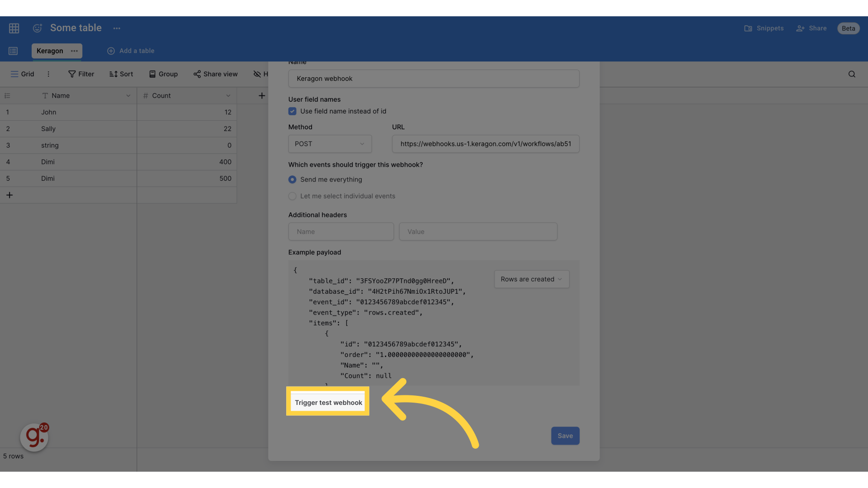
Task: Open the Group tool
Action: click(x=163, y=74)
